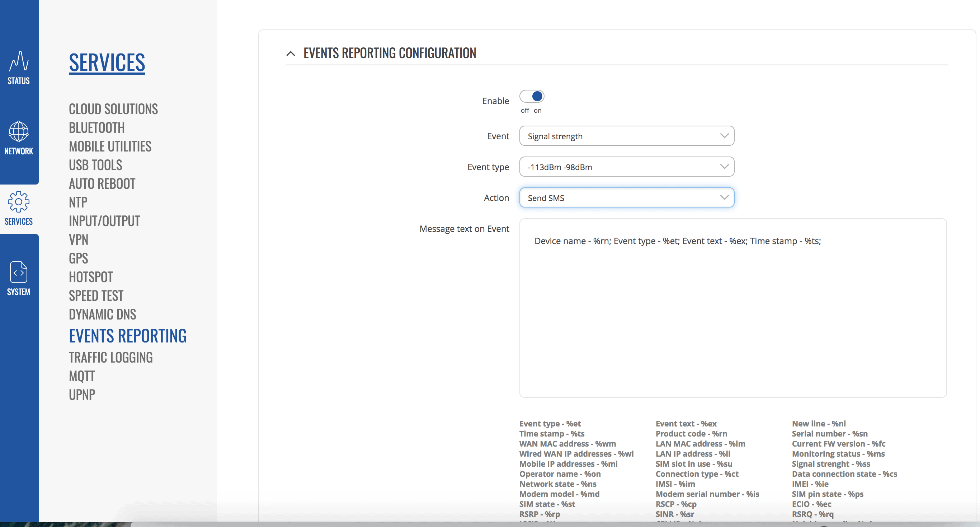Viewport: 980px width, 527px height.
Task: Open Speed Test menu item
Action: (x=96, y=295)
